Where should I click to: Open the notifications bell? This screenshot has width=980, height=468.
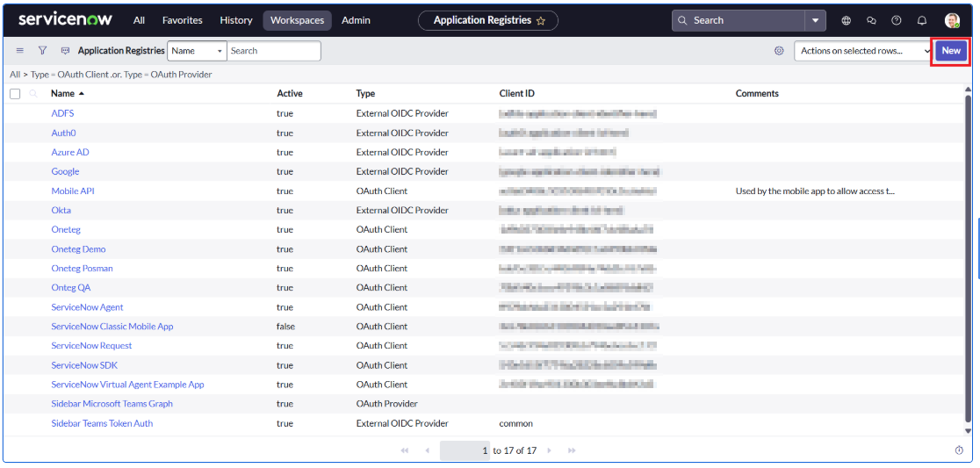pos(922,20)
